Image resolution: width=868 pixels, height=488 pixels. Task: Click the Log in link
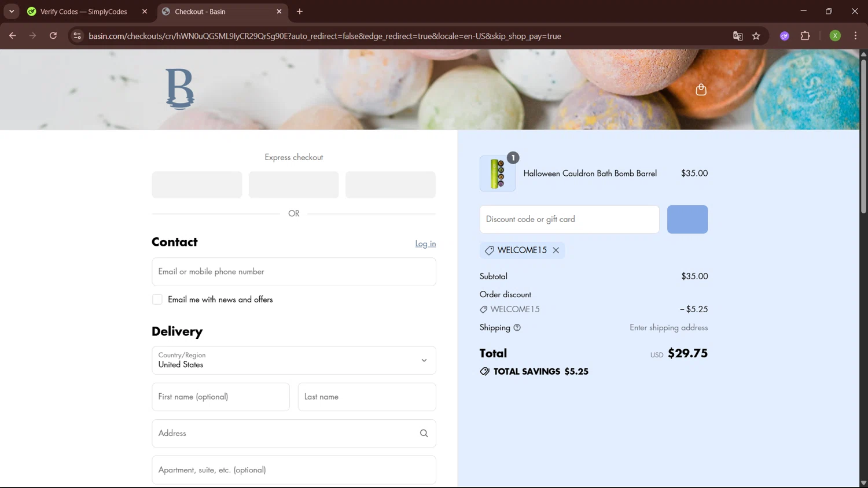click(x=425, y=244)
